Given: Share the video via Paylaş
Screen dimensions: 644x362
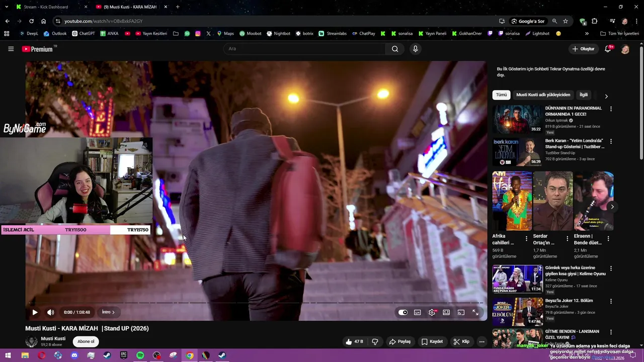Looking at the screenshot, I should pos(400,342).
